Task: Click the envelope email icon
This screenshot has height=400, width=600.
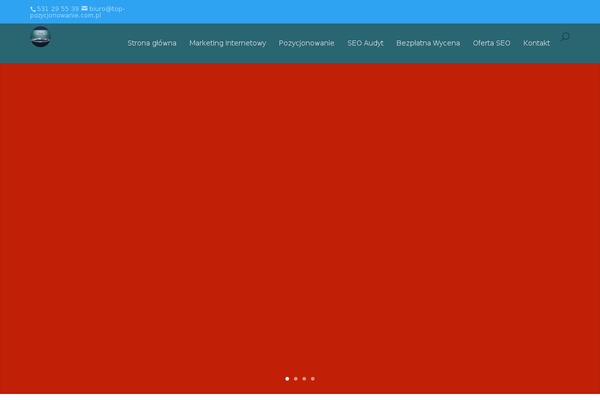Action: click(84, 8)
